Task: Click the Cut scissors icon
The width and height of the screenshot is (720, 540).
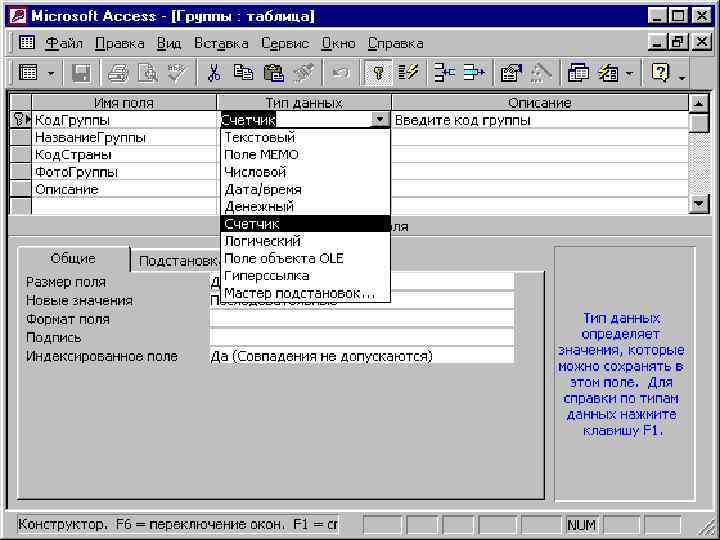Action: coord(214,73)
